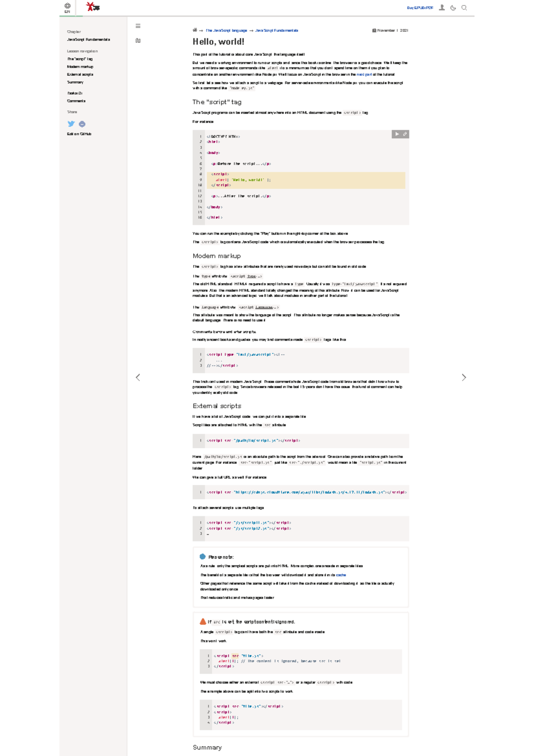Open the Buy EPUB/PDF link
The height and width of the screenshot is (756, 534).
[x=420, y=8]
